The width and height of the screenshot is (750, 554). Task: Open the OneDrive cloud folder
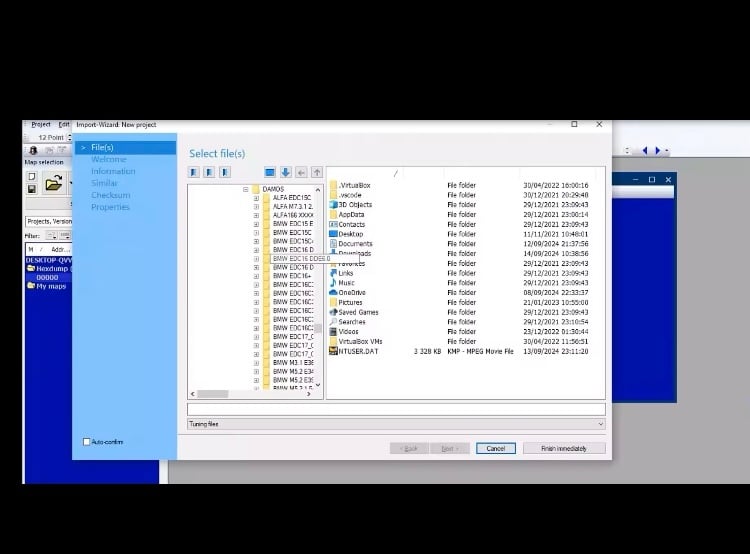350,293
